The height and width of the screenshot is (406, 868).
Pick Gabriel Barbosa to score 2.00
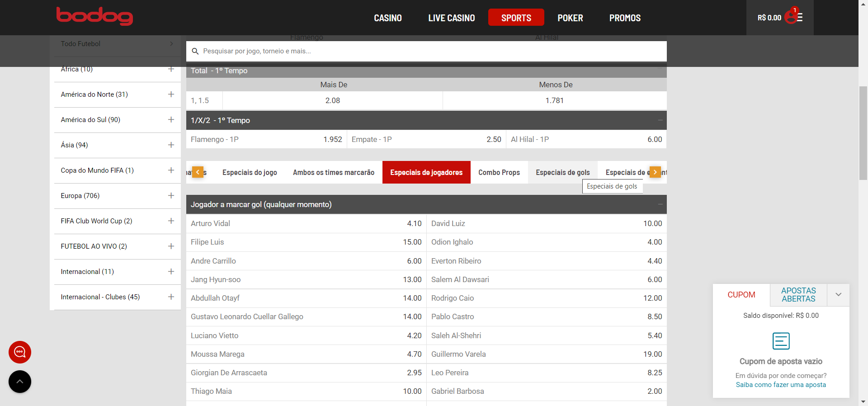pos(547,391)
